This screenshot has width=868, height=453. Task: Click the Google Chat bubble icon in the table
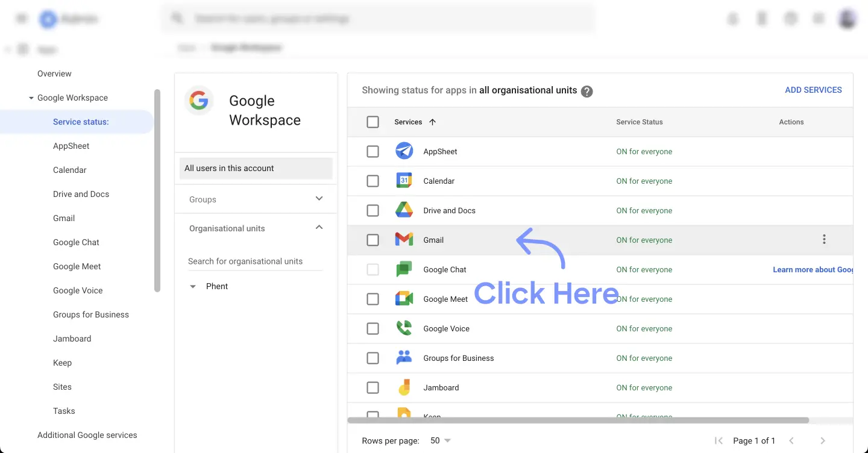(404, 269)
